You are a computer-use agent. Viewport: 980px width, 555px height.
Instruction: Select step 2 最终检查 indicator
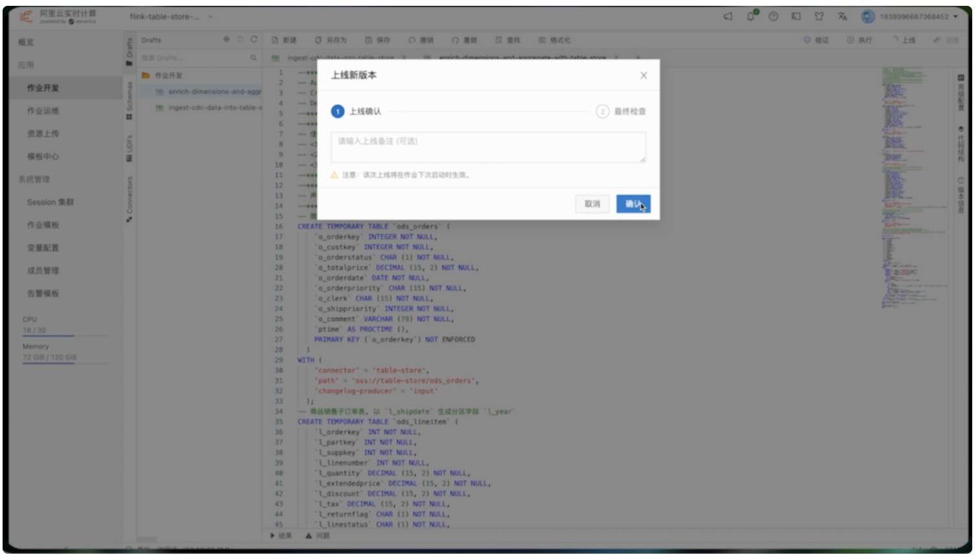pyautogui.click(x=621, y=112)
